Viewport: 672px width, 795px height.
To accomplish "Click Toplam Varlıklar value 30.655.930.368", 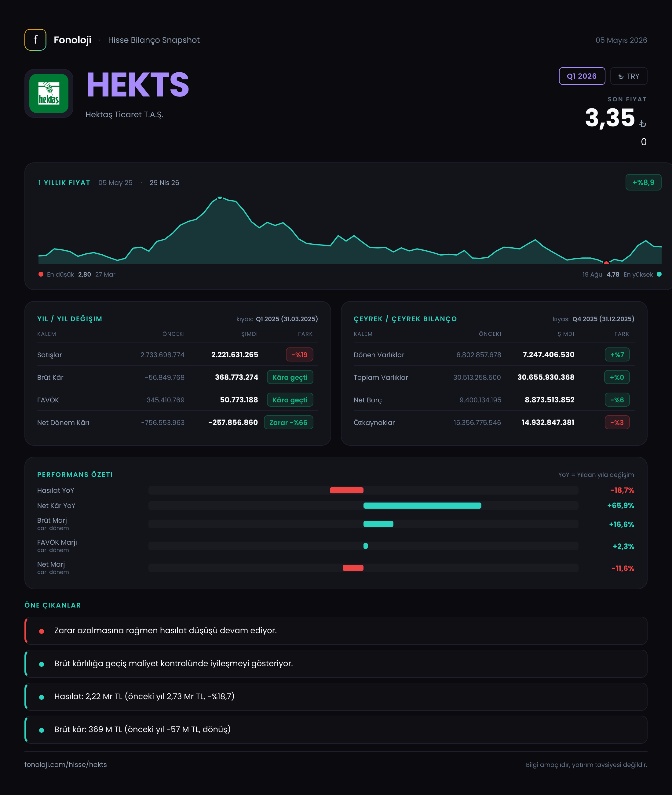I will click(x=546, y=377).
